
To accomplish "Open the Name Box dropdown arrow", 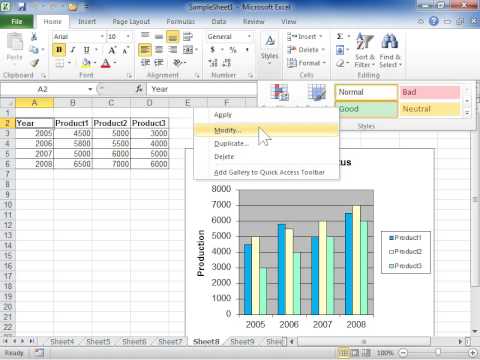I will 90,89.
